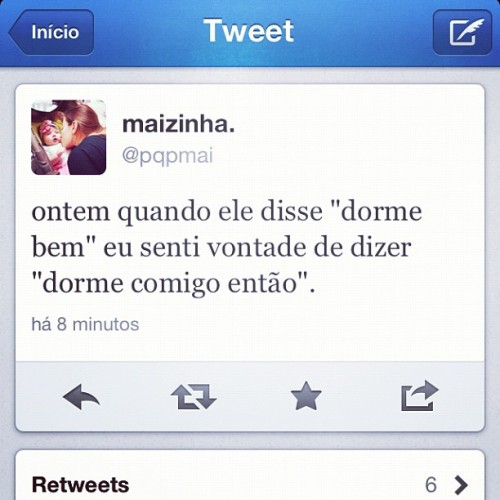Open maizinha's profile picture
Screen dimensions: 500x500
click(x=69, y=137)
